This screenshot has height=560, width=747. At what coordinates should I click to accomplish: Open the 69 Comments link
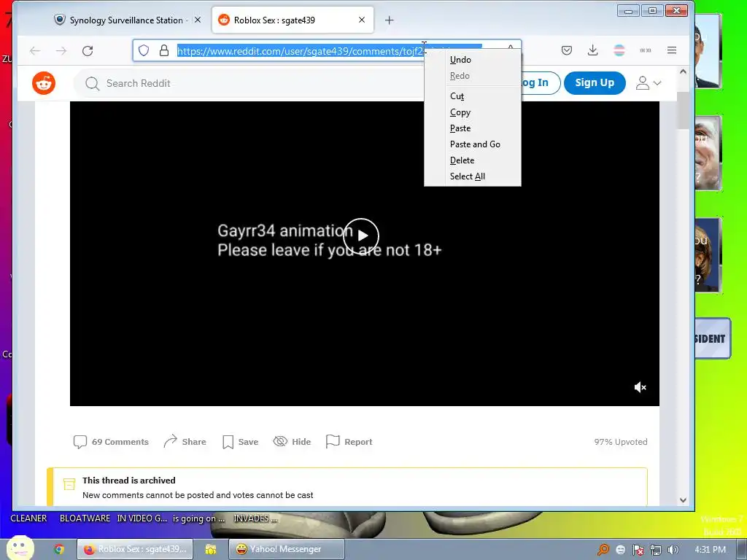point(111,442)
